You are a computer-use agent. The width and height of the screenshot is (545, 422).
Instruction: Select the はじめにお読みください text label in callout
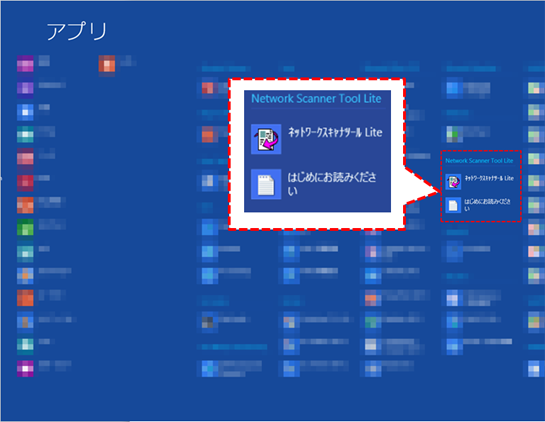[x=332, y=184]
